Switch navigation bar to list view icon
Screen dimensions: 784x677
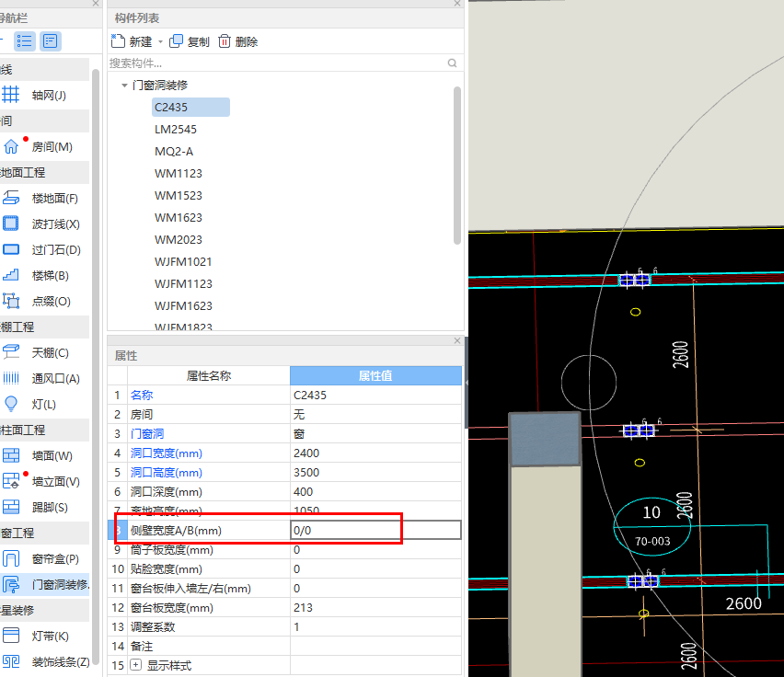(x=24, y=41)
